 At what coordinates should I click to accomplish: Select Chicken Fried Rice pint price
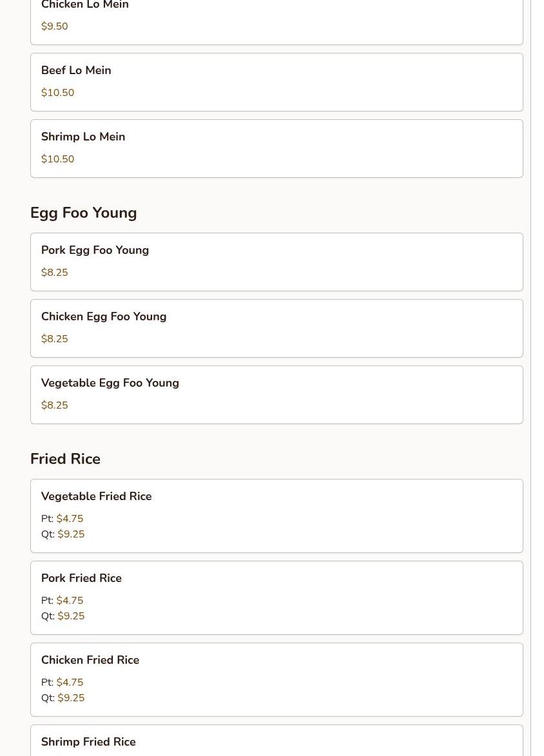click(70, 683)
